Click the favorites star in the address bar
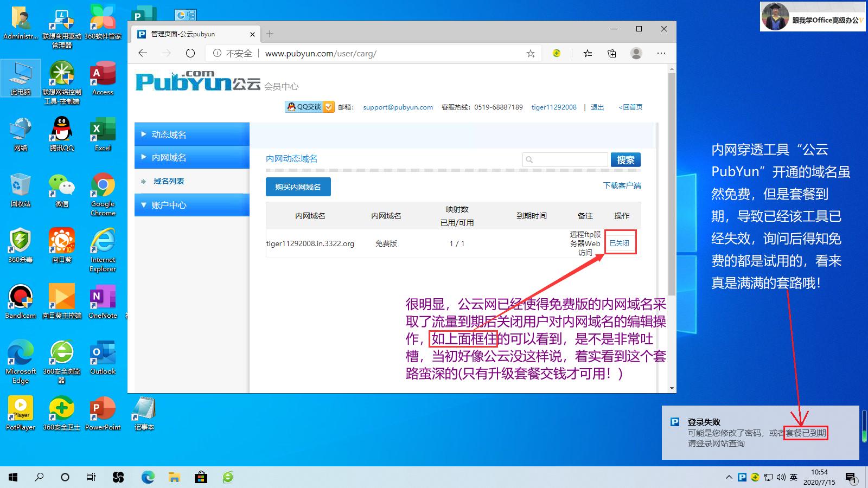This screenshot has width=868, height=488. coord(531,53)
